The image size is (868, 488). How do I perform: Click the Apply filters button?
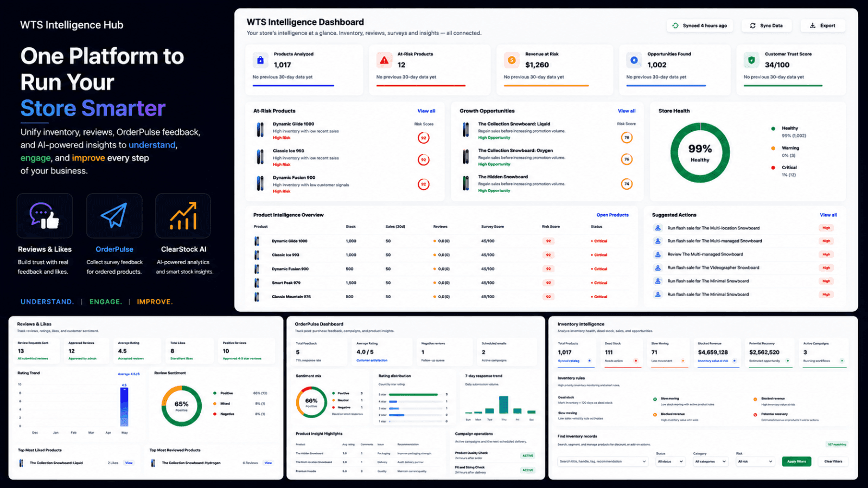pyautogui.click(x=797, y=461)
